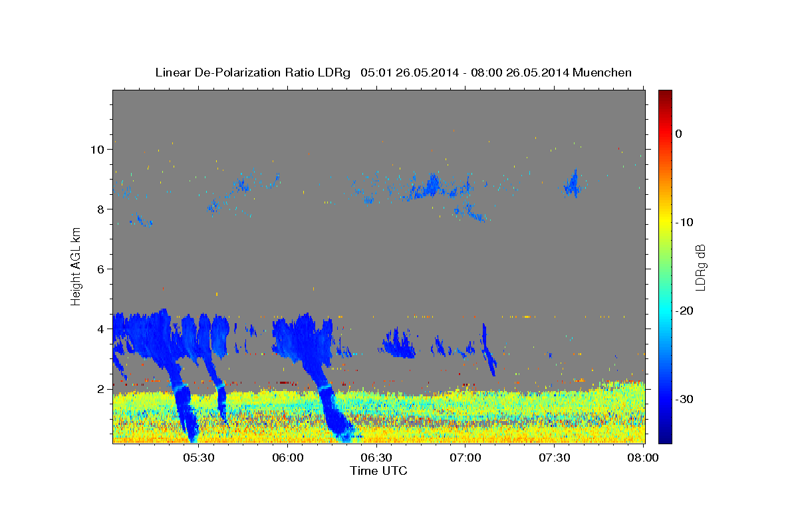Click the colorbar value 0
This screenshot has height=532, width=798.
tap(679, 134)
